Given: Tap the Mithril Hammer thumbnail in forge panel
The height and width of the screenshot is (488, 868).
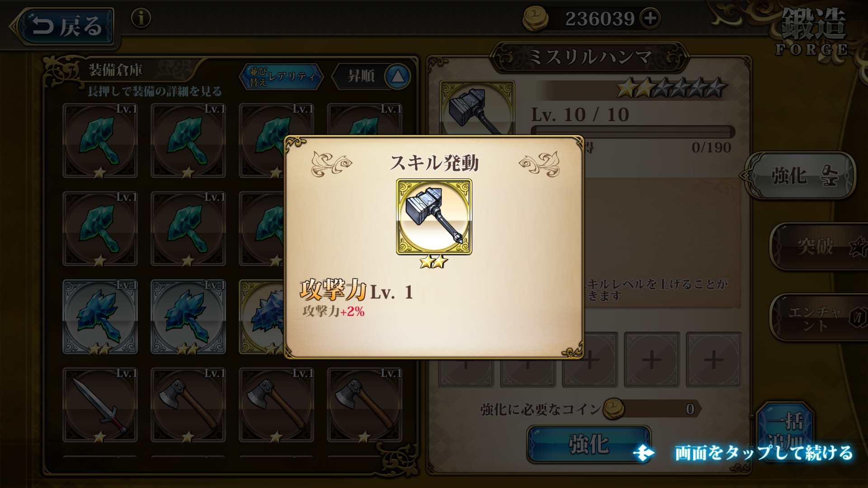Looking at the screenshot, I should tap(477, 108).
